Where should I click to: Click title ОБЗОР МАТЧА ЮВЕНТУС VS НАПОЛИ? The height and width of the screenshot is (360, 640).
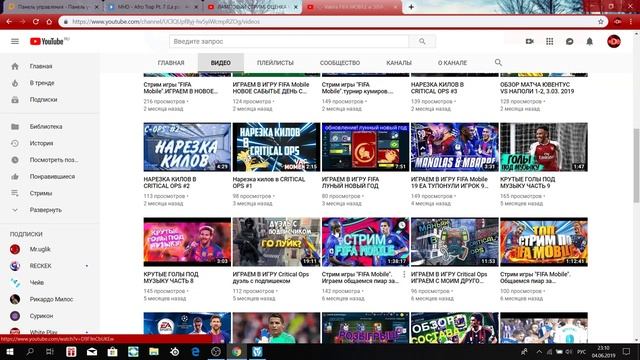537,88
